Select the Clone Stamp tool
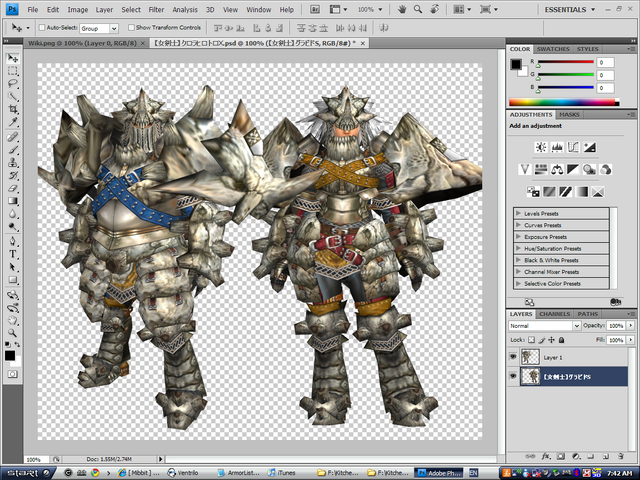Screen dimensions: 640x480 pos(13,162)
